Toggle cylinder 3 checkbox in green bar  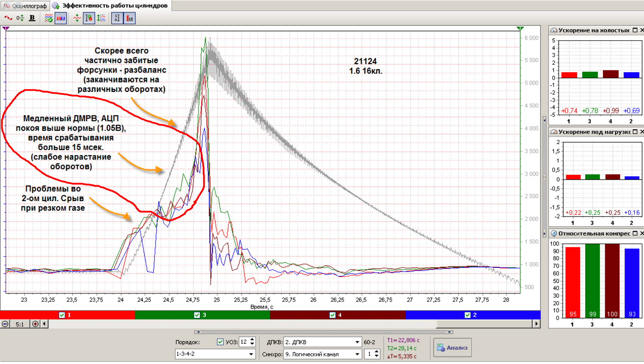click(197, 315)
